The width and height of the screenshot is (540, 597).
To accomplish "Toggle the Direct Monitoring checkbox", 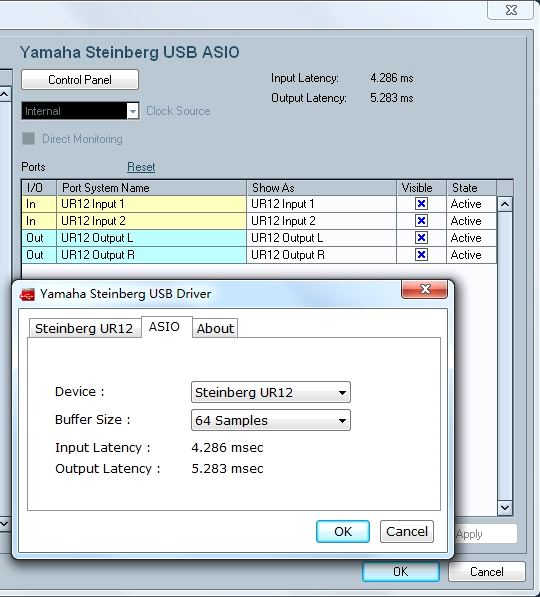I will tap(29, 139).
